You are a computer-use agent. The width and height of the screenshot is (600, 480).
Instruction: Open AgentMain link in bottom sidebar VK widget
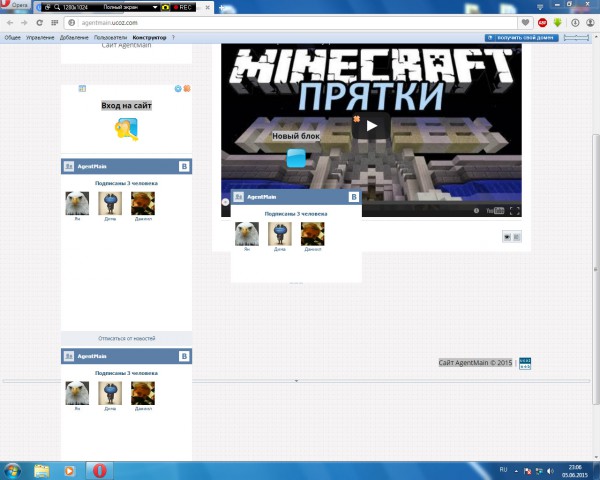point(92,356)
